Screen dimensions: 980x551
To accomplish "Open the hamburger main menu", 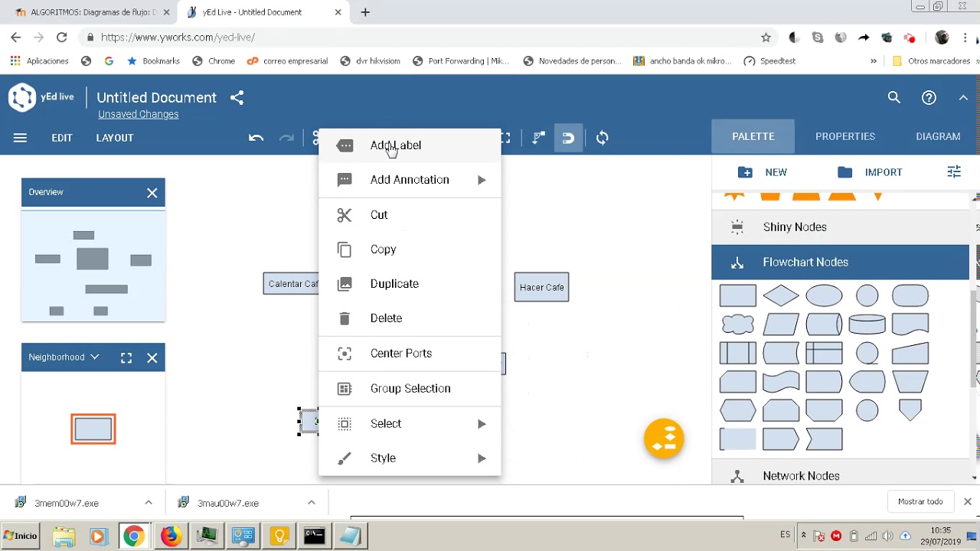I will tap(20, 138).
